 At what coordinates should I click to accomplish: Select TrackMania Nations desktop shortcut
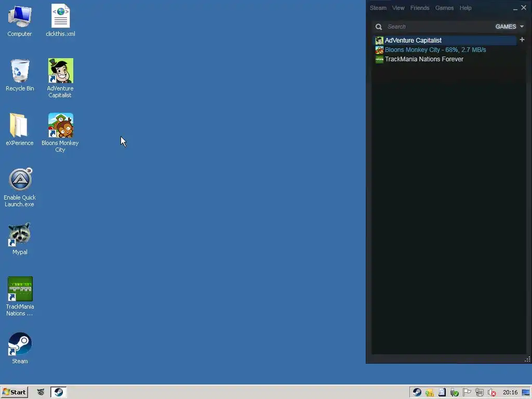(x=20, y=296)
